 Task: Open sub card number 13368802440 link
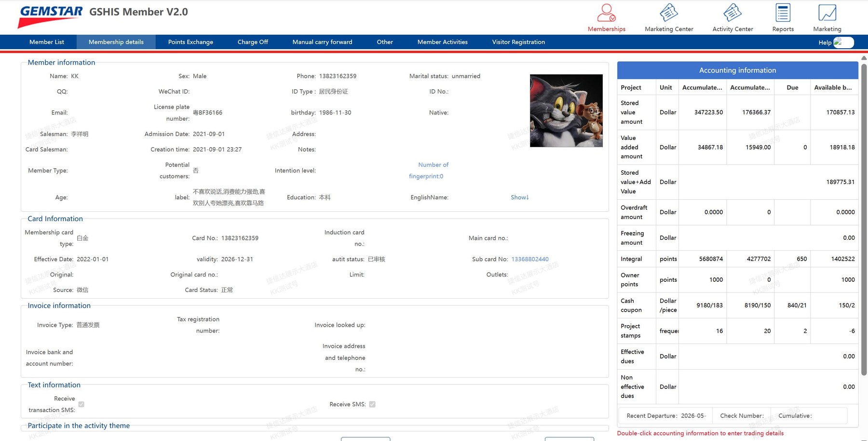coord(530,259)
